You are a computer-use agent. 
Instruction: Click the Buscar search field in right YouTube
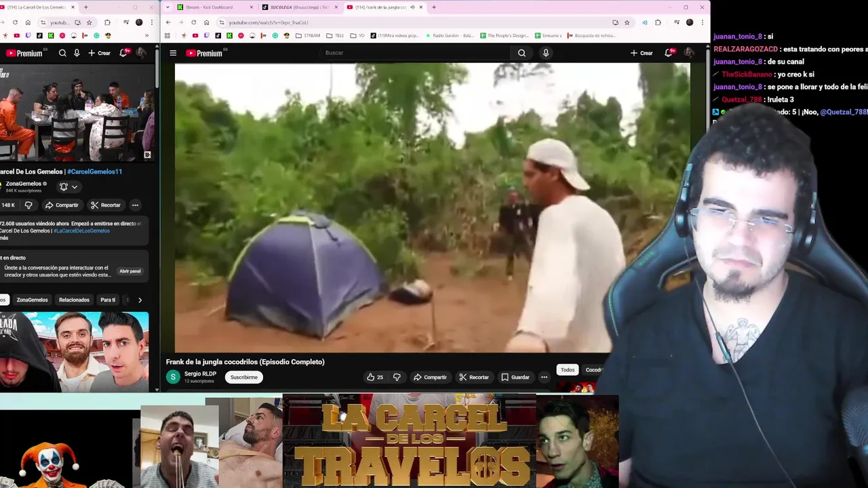414,53
